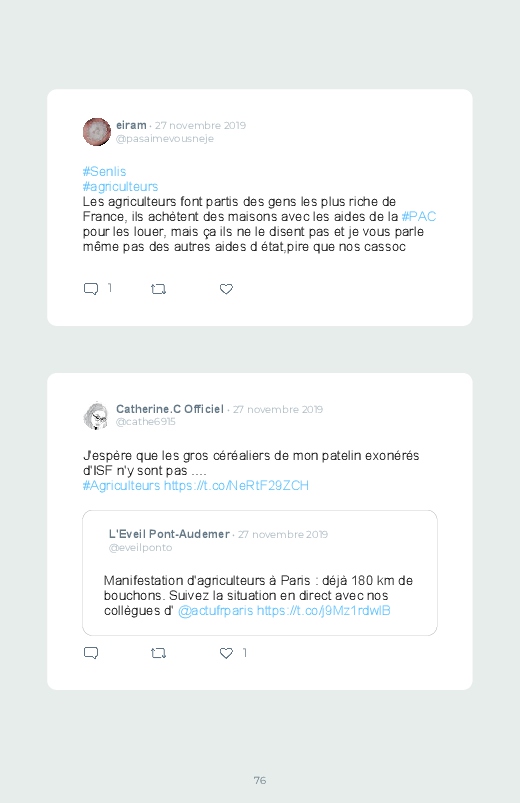520x803 pixels.
Task: Open the #Agriculteurs hashtag in Catherine's tweet
Action: coord(121,485)
